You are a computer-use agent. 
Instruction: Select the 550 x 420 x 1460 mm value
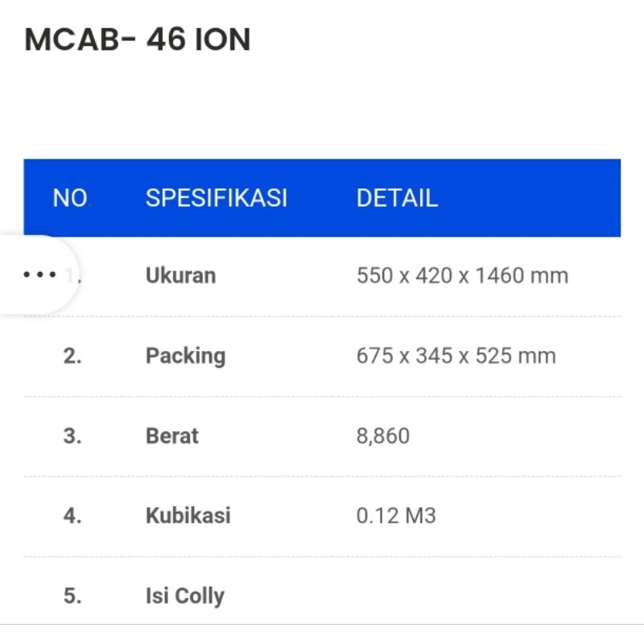click(x=462, y=276)
